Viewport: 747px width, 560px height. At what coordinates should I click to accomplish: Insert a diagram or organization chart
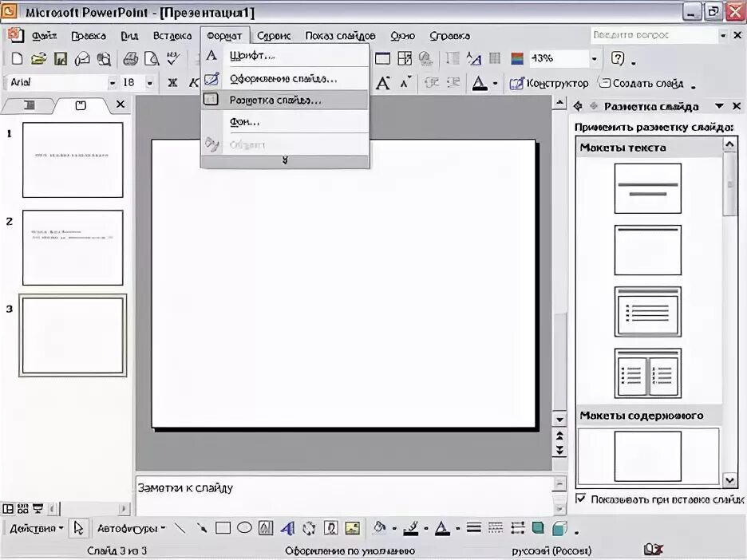click(x=309, y=527)
